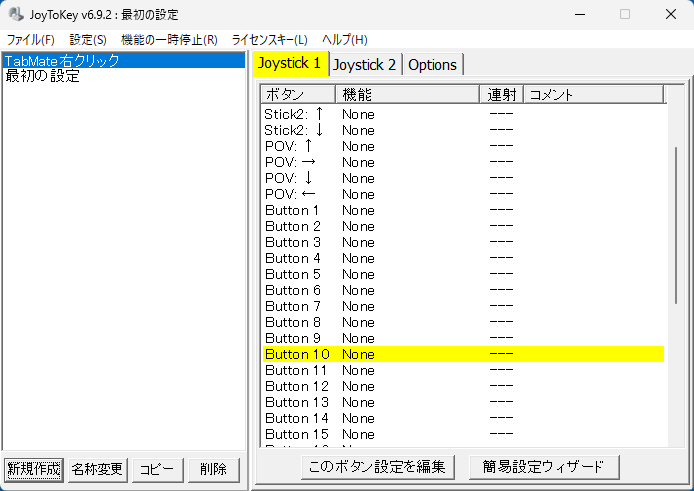694x491 pixels.
Task: Switch to the Options tab
Action: 432,65
